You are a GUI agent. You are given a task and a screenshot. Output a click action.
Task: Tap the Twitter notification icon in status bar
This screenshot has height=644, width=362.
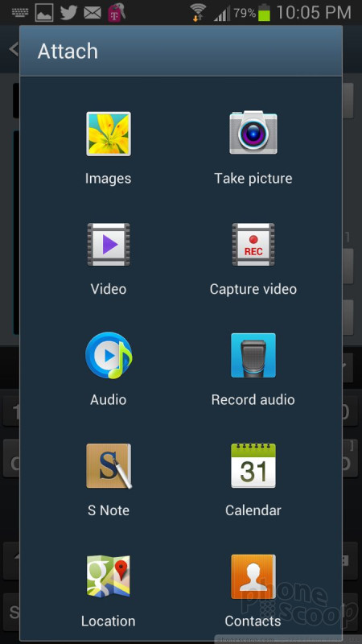point(68,13)
